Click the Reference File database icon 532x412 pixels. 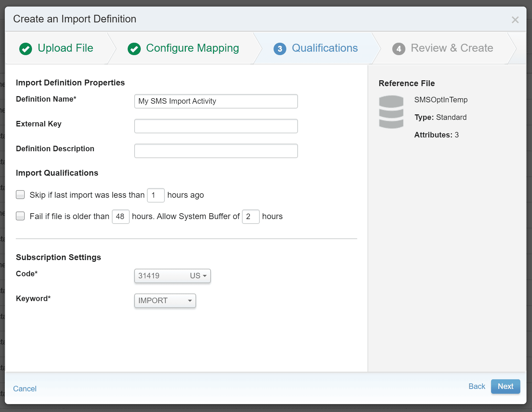click(391, 112)
